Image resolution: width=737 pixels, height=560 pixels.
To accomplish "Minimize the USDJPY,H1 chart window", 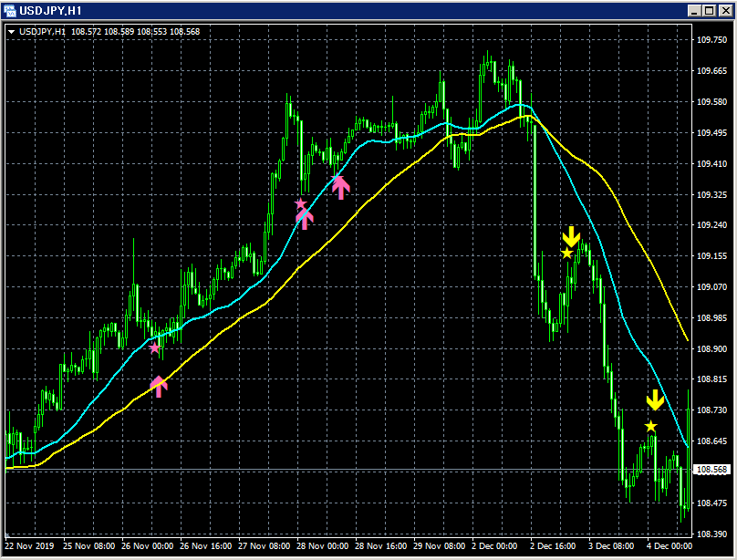I will point(694,10).
